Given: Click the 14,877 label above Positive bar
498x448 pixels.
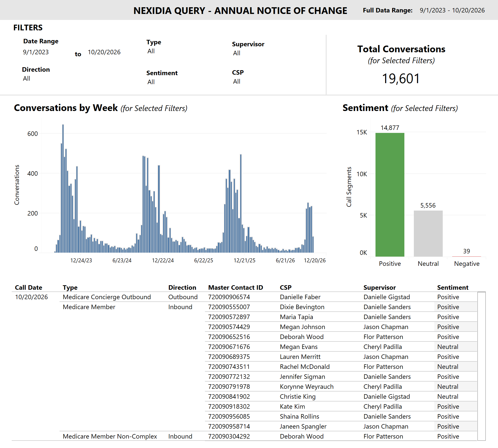Looking at the screenshot, I should click(390, 128).
